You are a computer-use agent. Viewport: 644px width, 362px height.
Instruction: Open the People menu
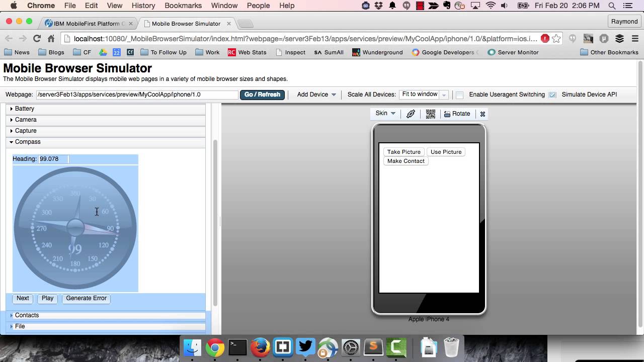(259, 6)
